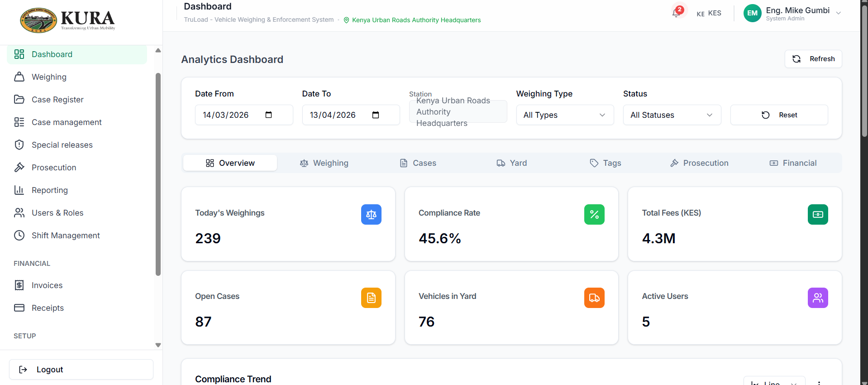
Task: Click the Date From date field
Action: pos(244,115)
